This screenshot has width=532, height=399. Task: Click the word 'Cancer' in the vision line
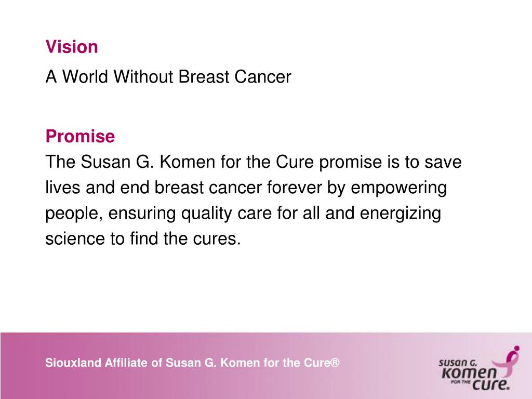[x=262, y=77]
